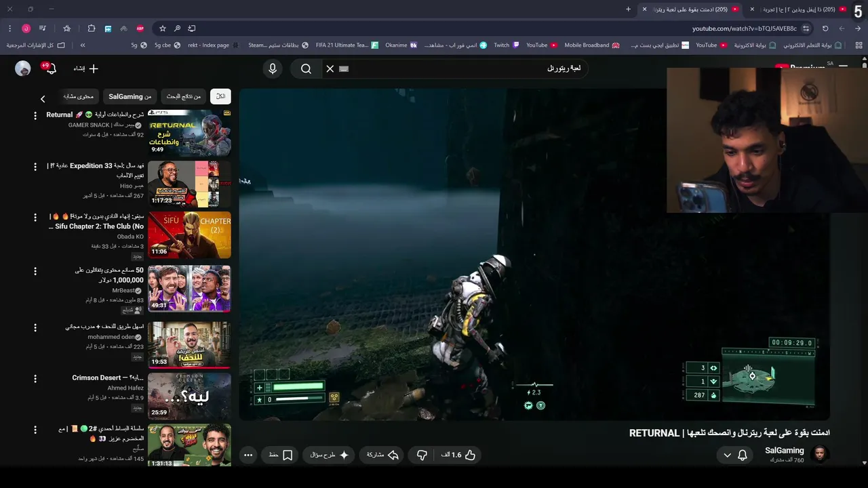Image resolution: width=868 pixels, height=488 pixels.
Task: Open options menu for Crimson Desert video
Action: click(x=35, y=378)
